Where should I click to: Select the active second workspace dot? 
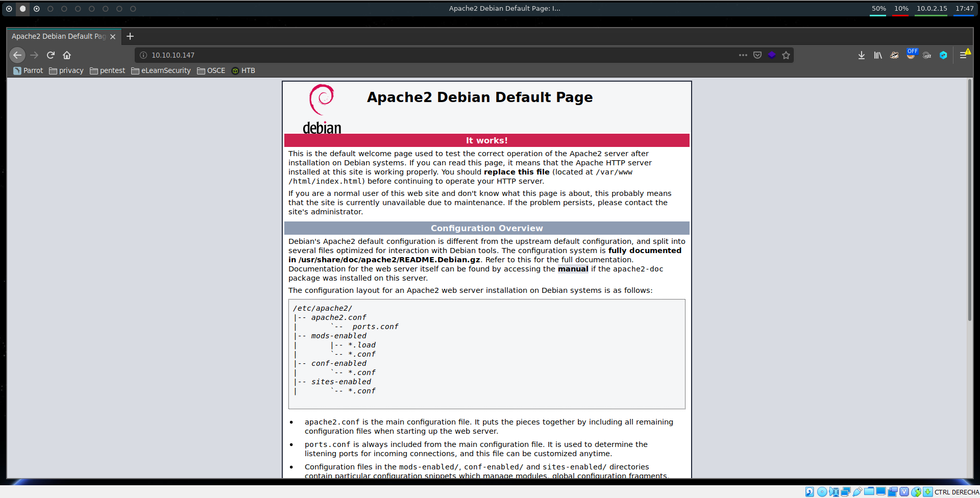pos(22,9)
